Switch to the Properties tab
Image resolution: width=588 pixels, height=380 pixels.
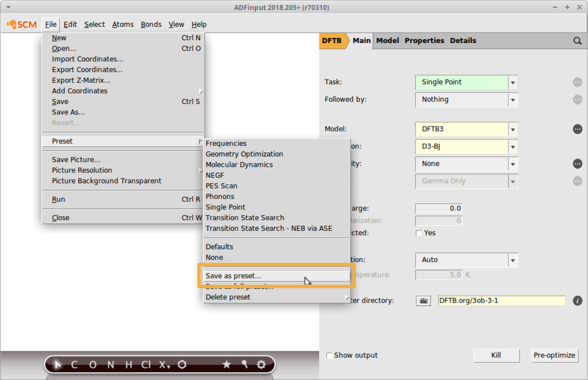coord(424,41)
